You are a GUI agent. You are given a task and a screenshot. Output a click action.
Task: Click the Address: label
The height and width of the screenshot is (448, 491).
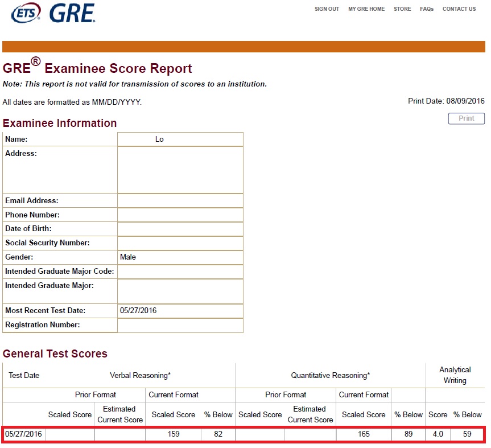coord(21,154)
